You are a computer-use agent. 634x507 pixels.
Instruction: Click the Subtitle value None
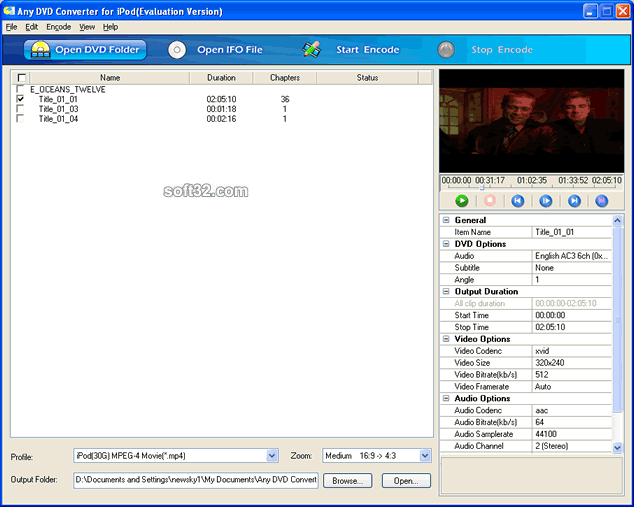(572, 268)
